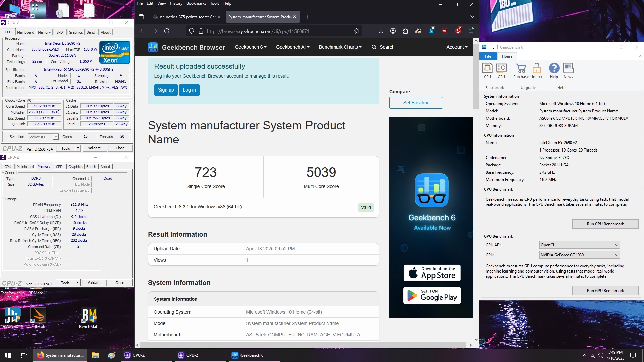Click Run GPU Benchmark button

click(x=605, y=291)
